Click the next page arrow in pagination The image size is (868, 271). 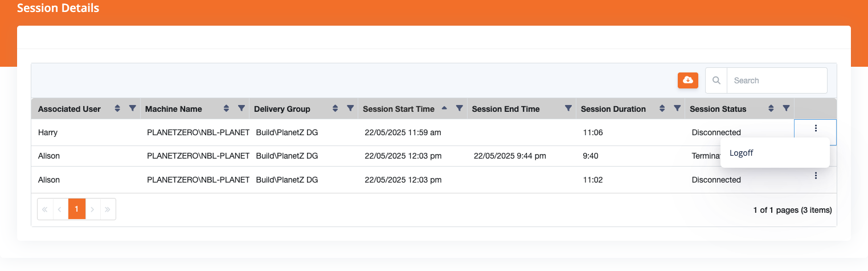(x=92, y=209)
